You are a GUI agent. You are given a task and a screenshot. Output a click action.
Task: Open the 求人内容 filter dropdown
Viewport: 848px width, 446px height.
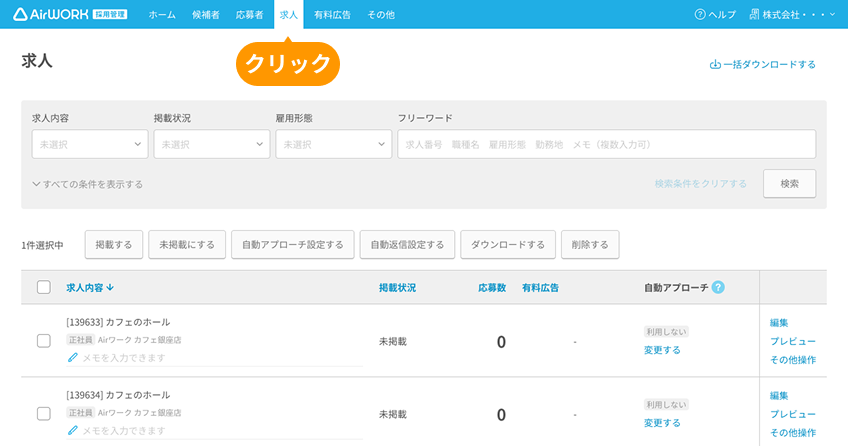(x=90, y=144)
